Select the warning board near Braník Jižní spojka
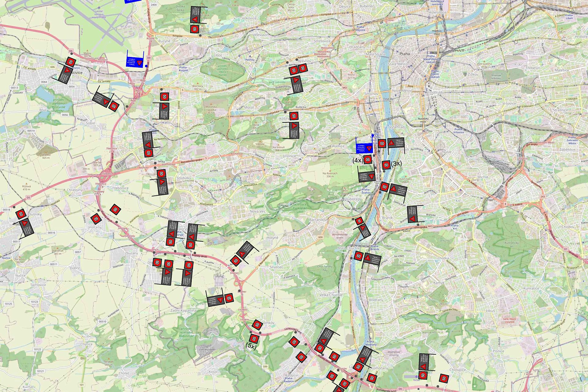The image size is (588, 392). point(412,215)
